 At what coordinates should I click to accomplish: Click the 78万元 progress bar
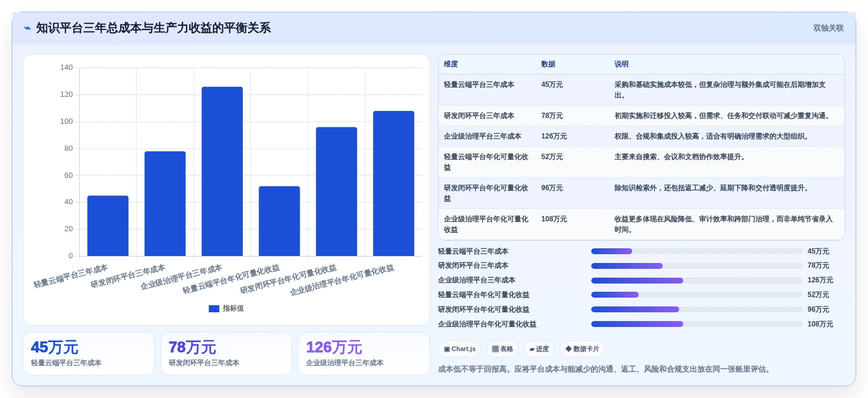pos(697,266)
